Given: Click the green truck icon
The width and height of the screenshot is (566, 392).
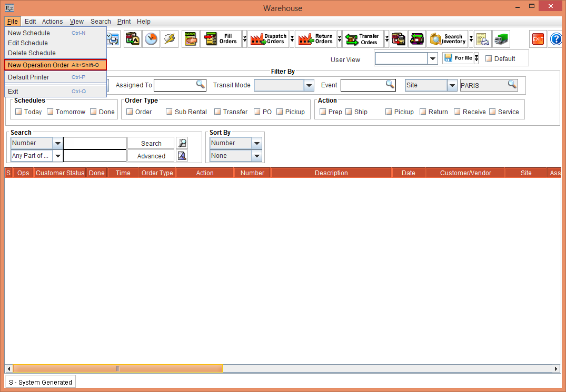Looking at the screenshot, I should click(501, 39).
